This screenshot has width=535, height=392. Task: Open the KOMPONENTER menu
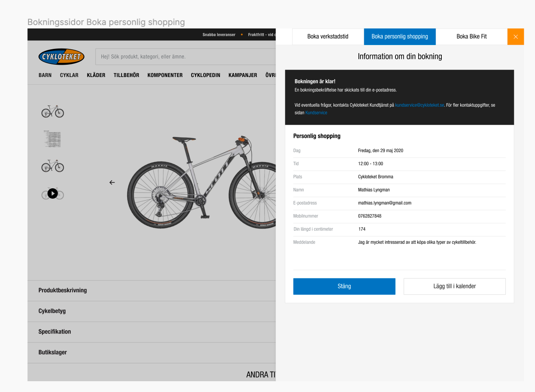(165, 75)
